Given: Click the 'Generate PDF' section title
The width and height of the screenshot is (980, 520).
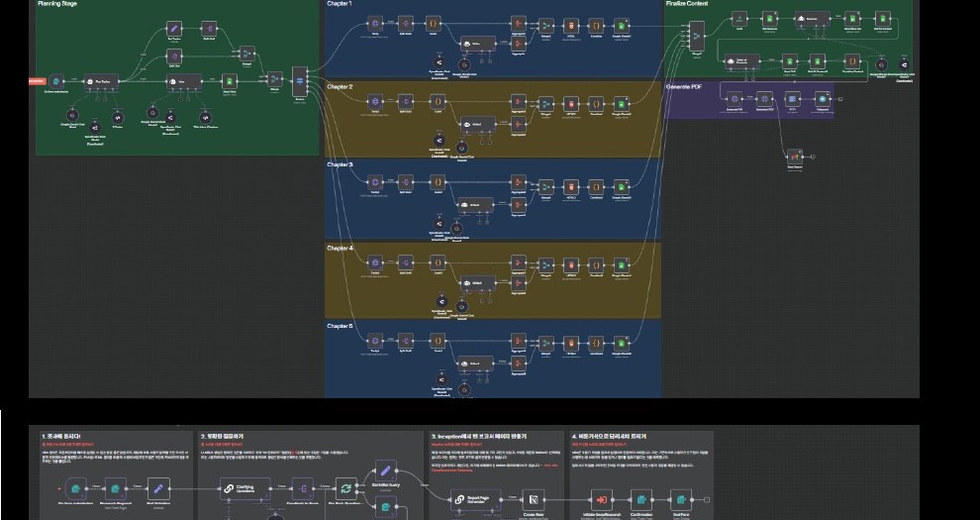Looking at the screenshot, I should coord(684,87).
